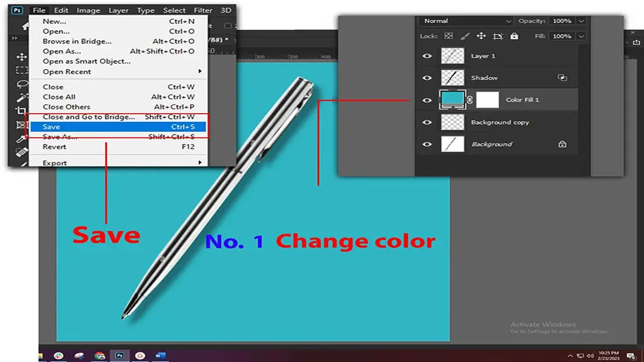
Task: Open the Filter menu
Action: coord(203,10)
